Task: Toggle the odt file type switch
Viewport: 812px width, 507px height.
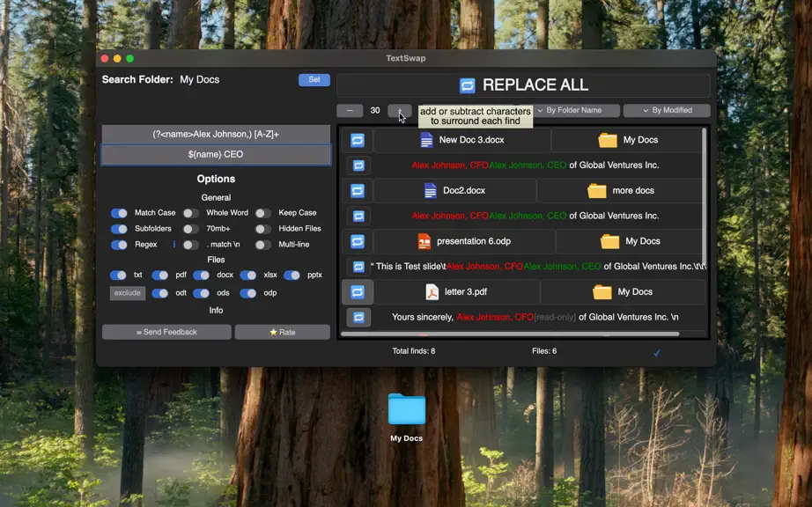Action: click(x=159, y=293)
